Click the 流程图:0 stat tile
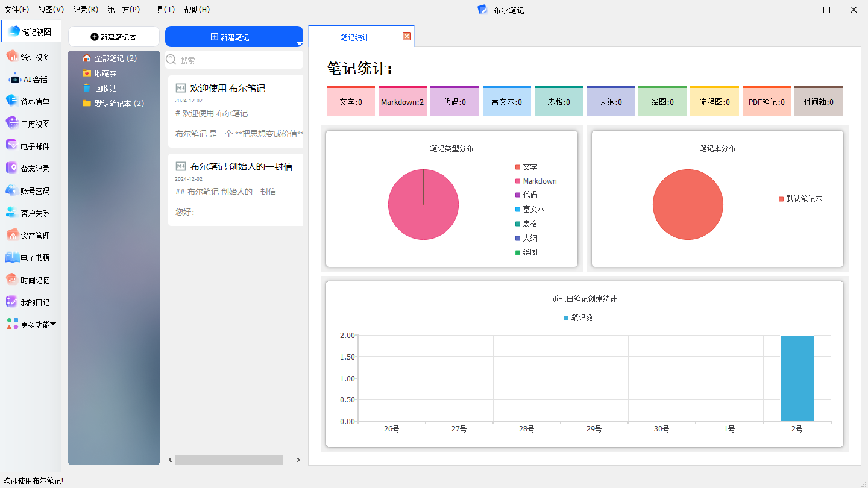This screenshot has height=488, width=868. point(714,101)
